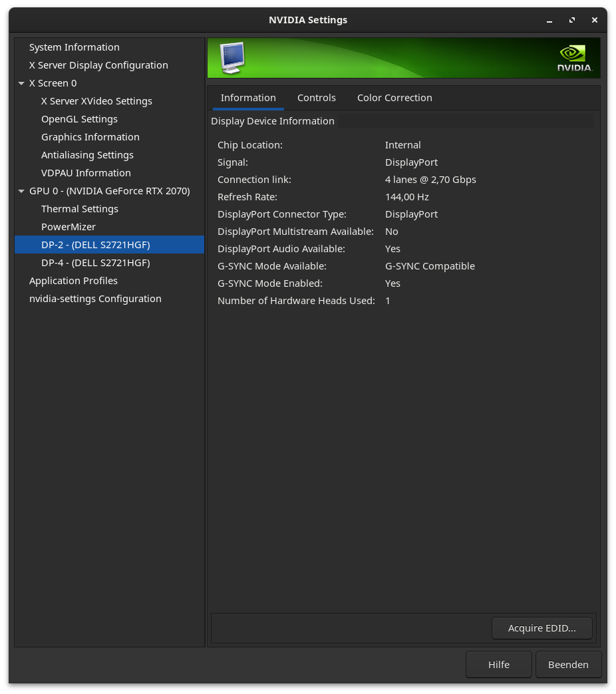Open PowerMizer settings
This screenshot has width=616, height=694.
(68, 227)
